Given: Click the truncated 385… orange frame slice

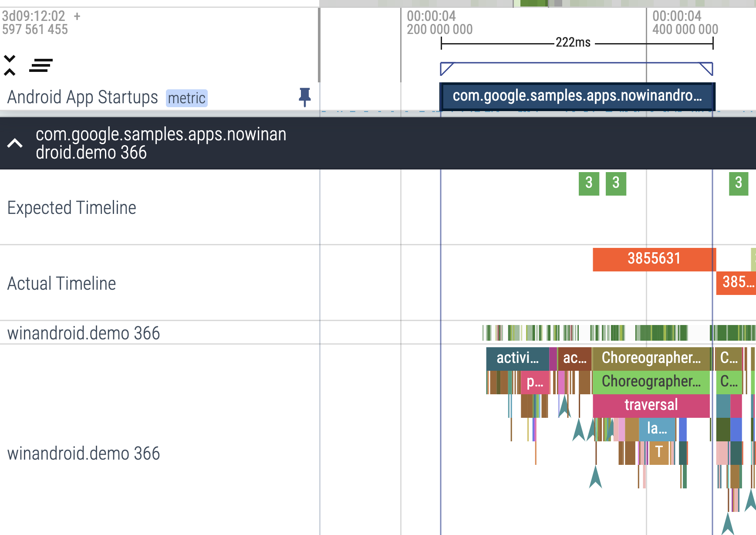Looking at the screenshot, I should pyautogui.click(x=736, y=283).
